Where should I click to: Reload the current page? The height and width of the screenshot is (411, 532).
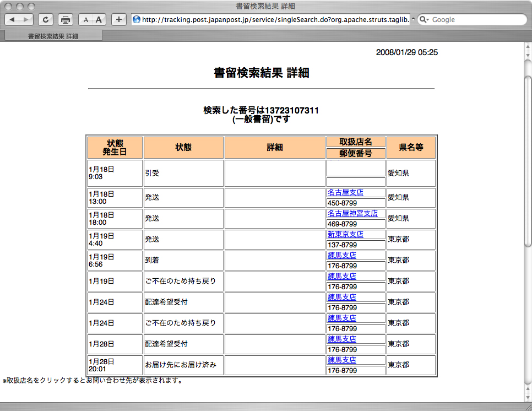pos(46,20)
